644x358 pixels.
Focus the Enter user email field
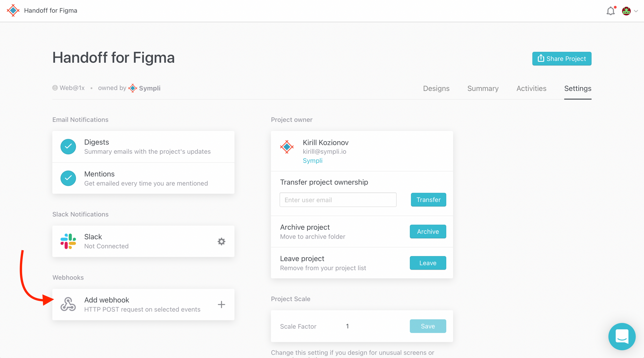pyautogui.click(x=338, y=200)
